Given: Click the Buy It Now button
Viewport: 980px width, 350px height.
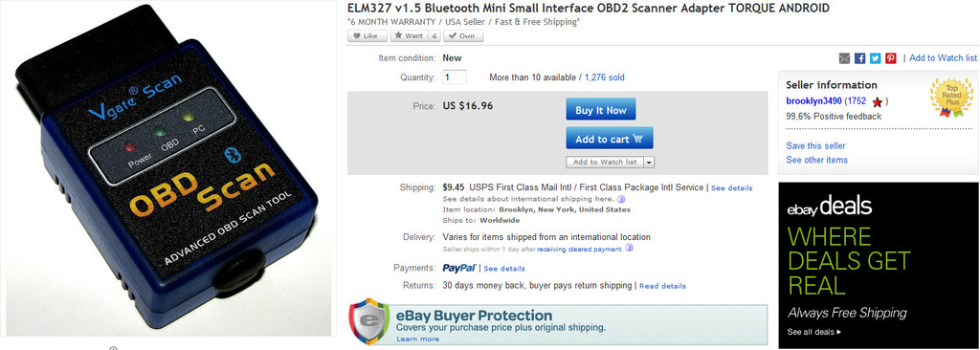Looking at the screenshot, I should click(x=601, y=109).
